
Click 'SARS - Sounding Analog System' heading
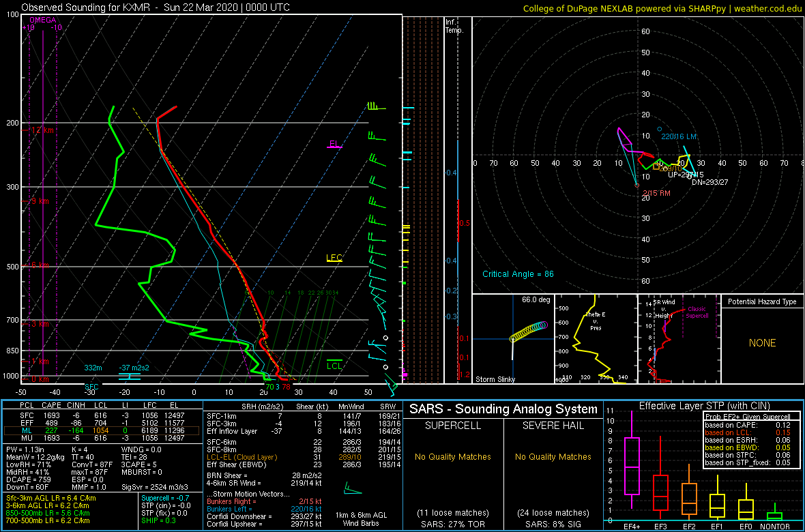503,409
